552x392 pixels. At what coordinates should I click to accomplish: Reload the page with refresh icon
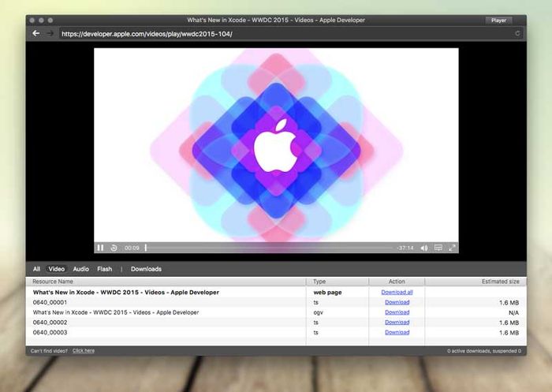(x=517, y=33)
